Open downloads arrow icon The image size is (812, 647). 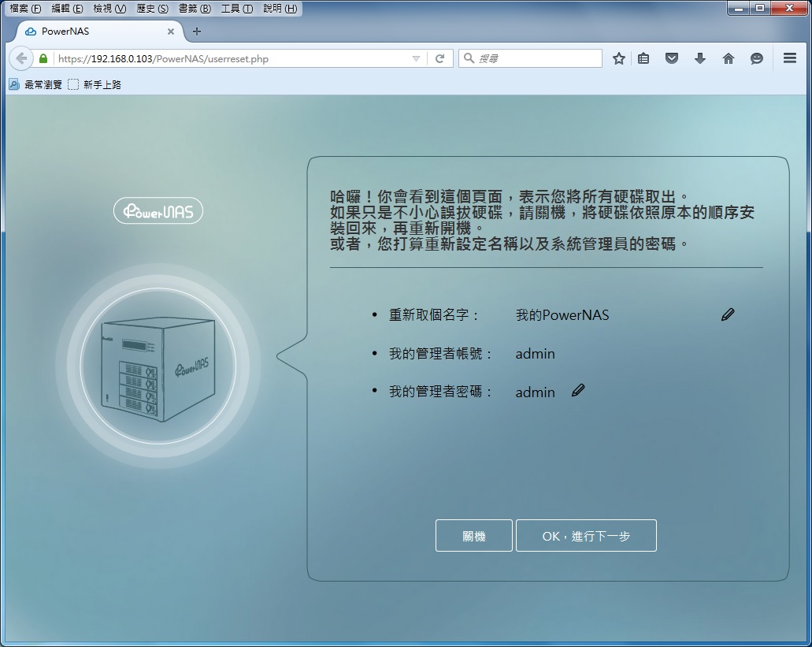pyautogui.click(x=700, y=58)
